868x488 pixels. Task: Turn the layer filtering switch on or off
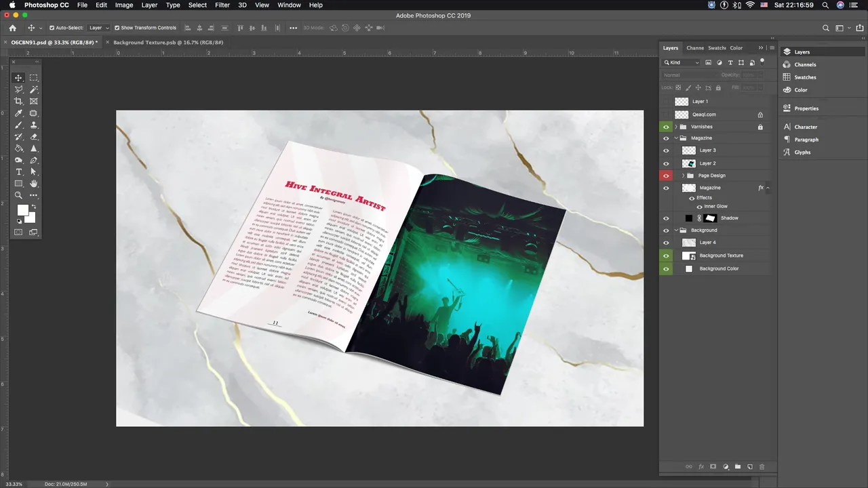[x=762, y=62]
